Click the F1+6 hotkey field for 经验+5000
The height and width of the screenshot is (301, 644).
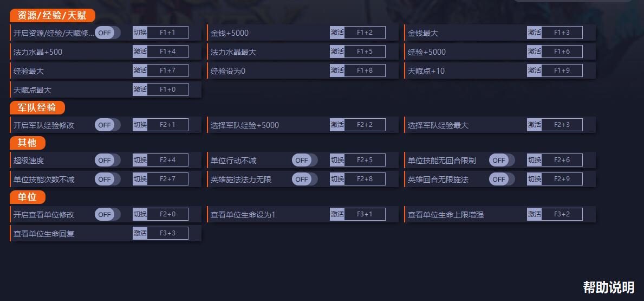coord(562,52)
